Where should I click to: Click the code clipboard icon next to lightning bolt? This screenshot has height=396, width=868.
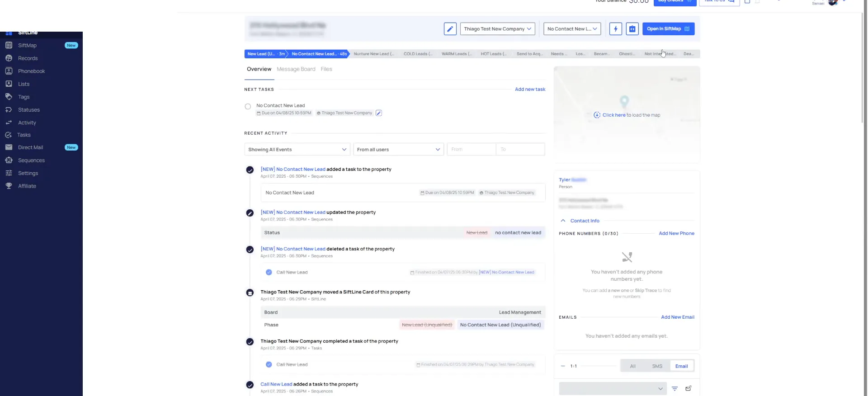[632, 29]
